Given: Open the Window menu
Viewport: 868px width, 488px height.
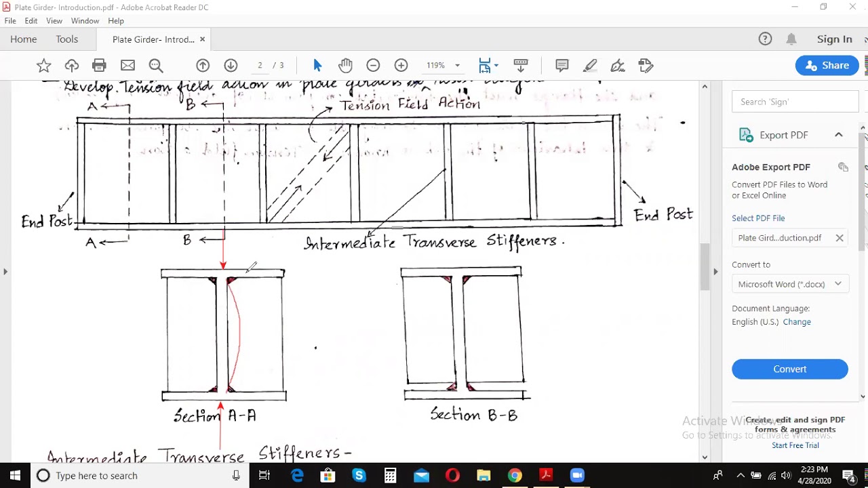Looking at the screenshot, I should [85, 21].
